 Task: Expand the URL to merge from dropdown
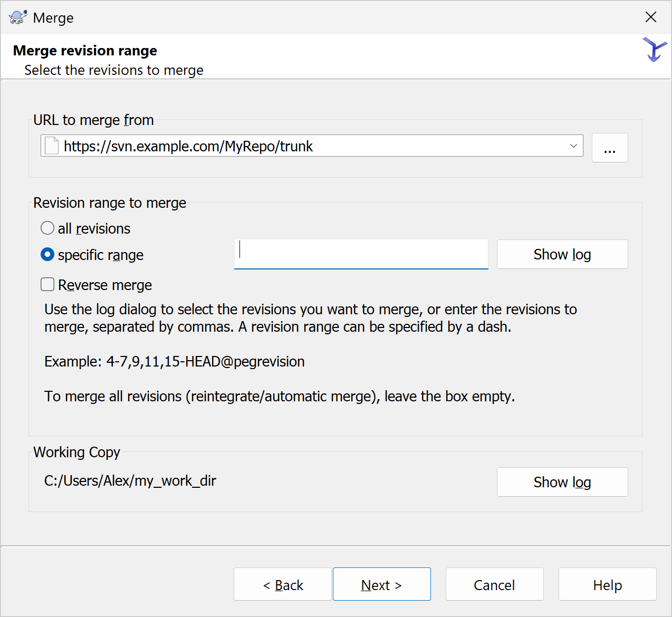click(x=573, y=146)
